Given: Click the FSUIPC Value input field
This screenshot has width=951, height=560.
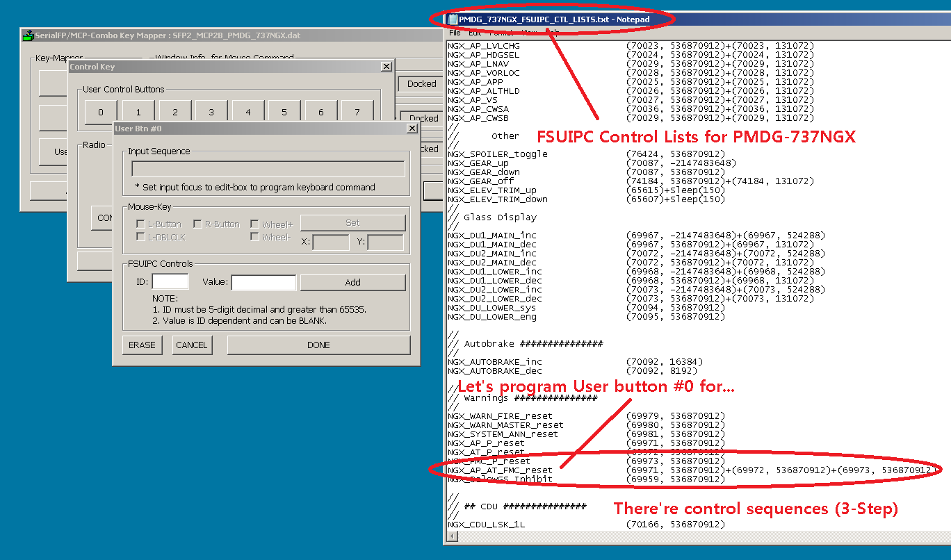Looking at the screenshot, I should click(x=263, y=282).
